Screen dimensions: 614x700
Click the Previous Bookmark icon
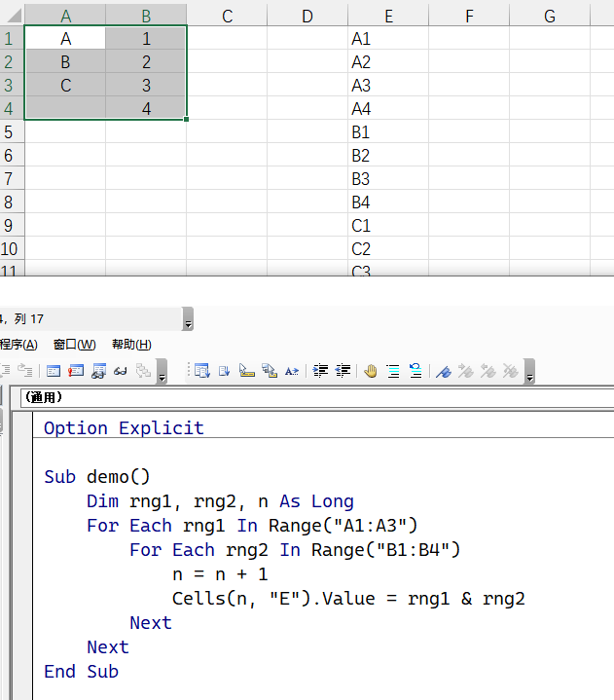pyautogui.click(x=488, y=371)
